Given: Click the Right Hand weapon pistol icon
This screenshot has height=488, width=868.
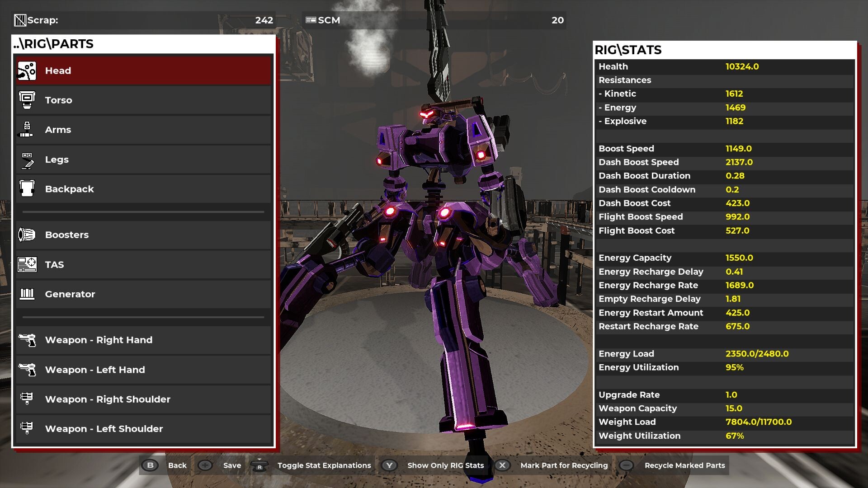Looking at the screenshot, I should [27, 340].
